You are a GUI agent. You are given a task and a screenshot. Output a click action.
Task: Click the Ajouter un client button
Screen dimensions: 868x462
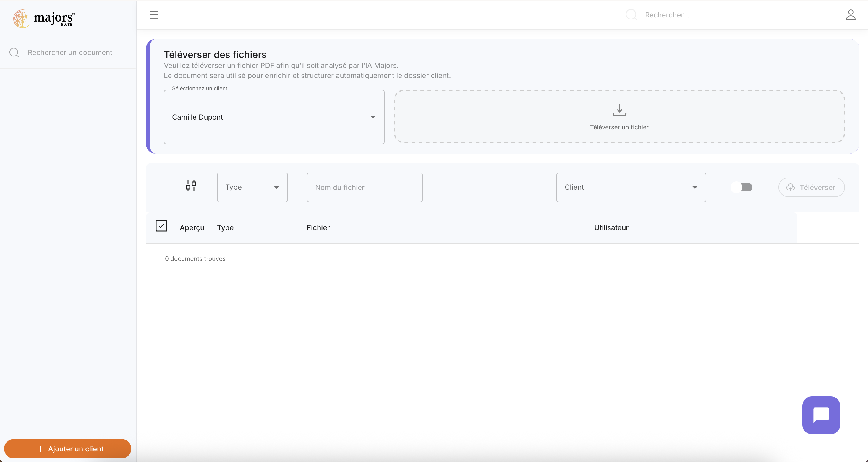(x=67, y=448)
